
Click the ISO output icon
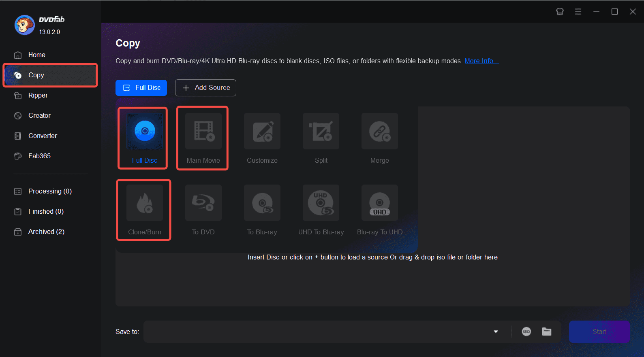click(x=526, y=331)
